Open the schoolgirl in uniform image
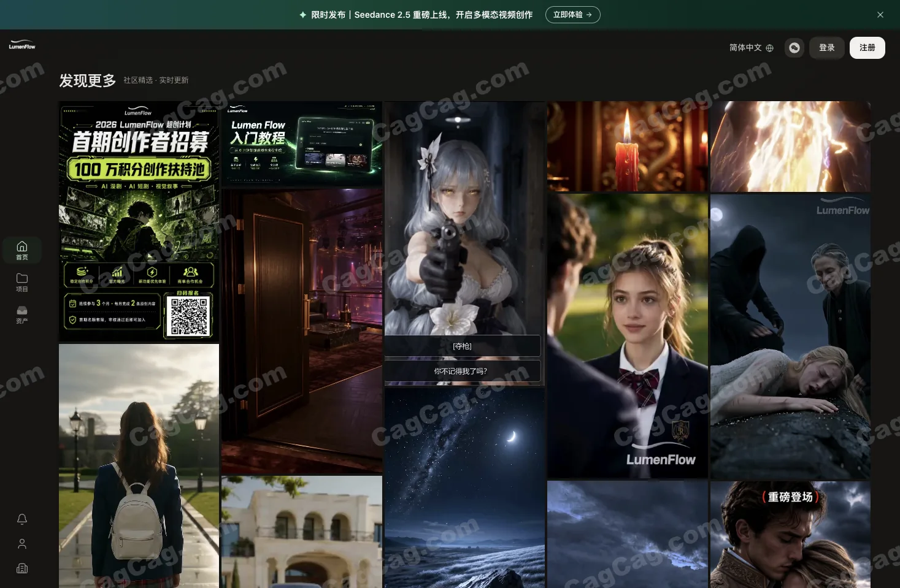Screen dimensions: 900x588 point(628,337)
